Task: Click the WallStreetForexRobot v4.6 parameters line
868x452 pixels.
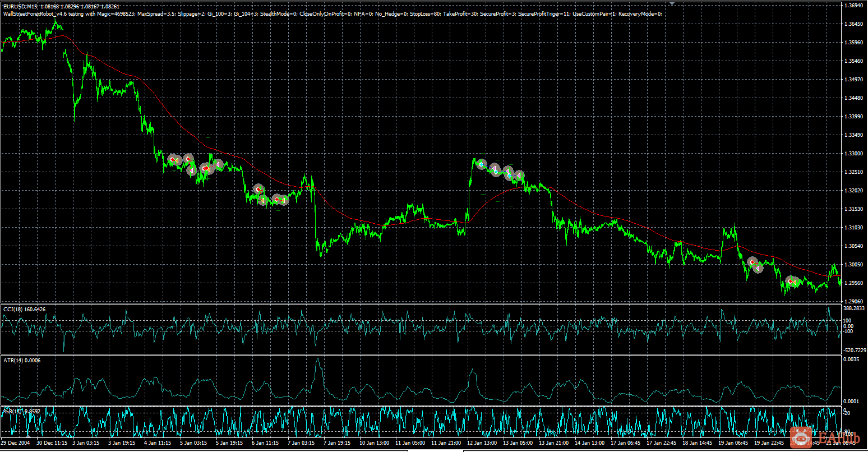Action: 333,13
